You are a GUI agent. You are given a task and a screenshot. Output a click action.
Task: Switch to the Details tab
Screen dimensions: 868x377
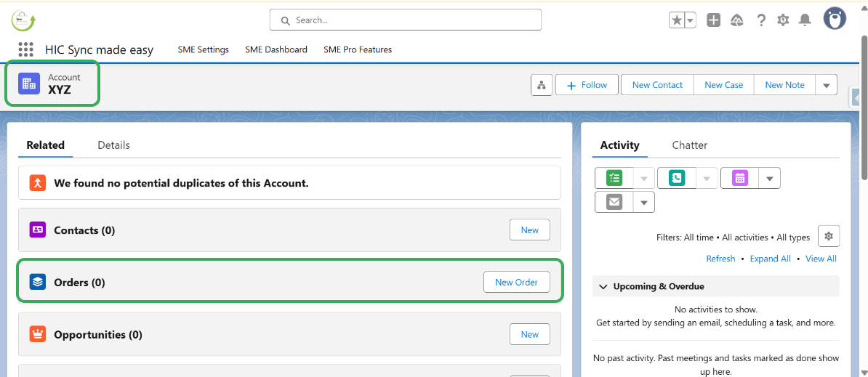pyautogui.click(x=113, y=145)
